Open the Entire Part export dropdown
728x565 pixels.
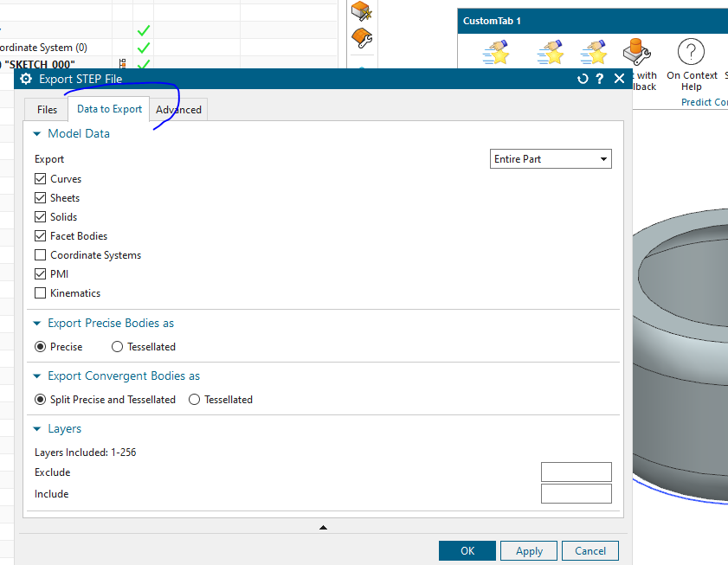(x=603, y=158)
